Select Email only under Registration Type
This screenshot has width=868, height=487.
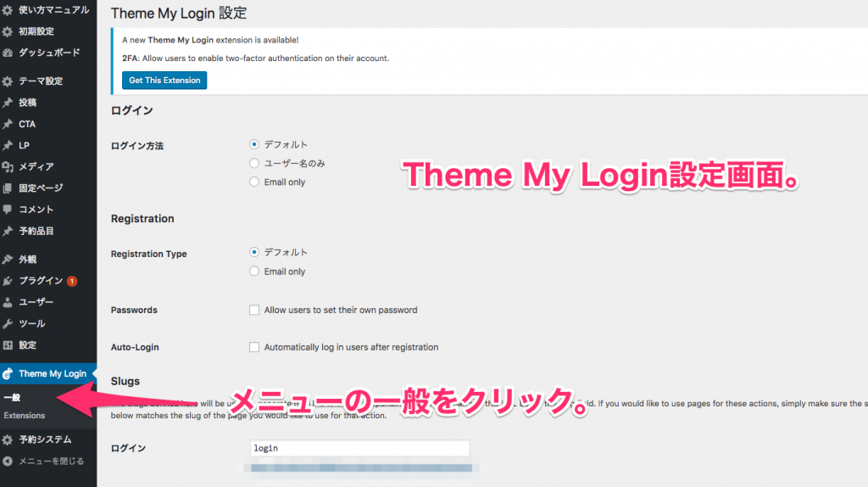(254, 271)
